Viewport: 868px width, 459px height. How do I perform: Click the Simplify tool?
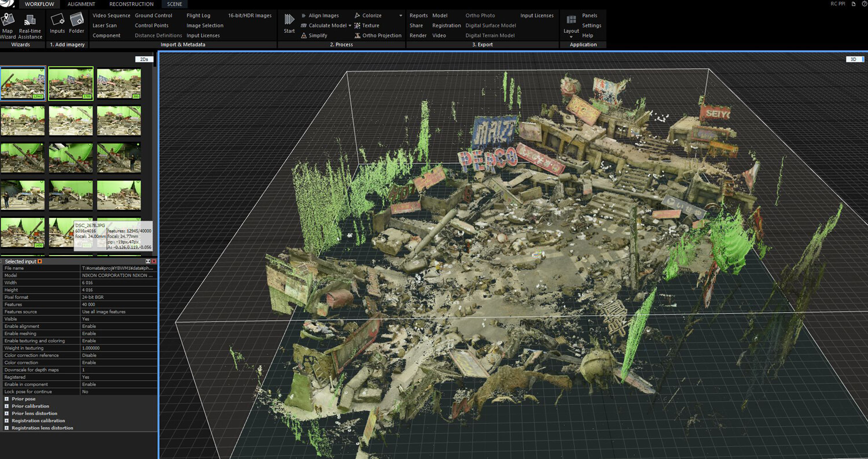[x=317, y=35]
